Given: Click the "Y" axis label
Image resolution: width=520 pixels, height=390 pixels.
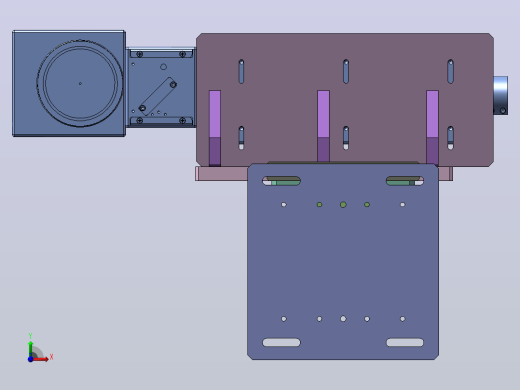Looking at the screenshot, I should pos(30,336).
